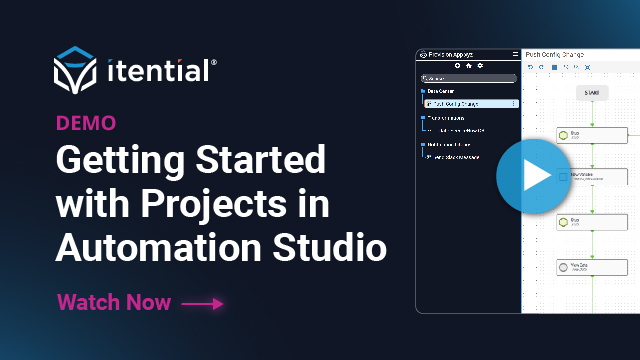The height and width of the screenshot is (360, 640).
Task: Open the three-dot menu on highlighted item
Action: 513,104
